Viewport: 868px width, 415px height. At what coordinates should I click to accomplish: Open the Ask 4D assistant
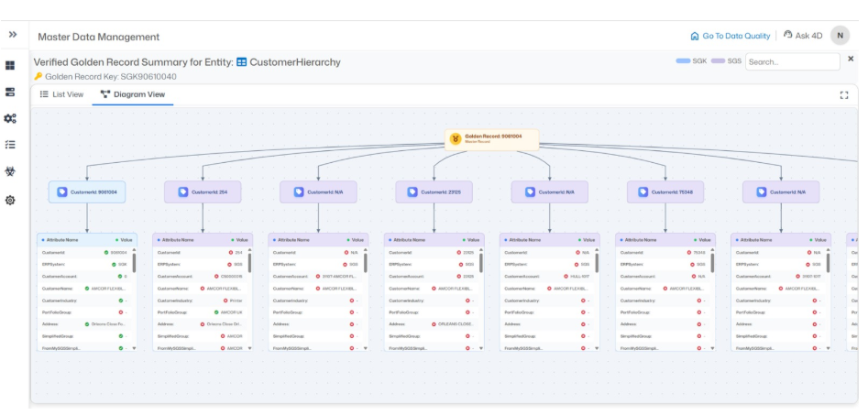pyautogui.click(x=803, y=36)
